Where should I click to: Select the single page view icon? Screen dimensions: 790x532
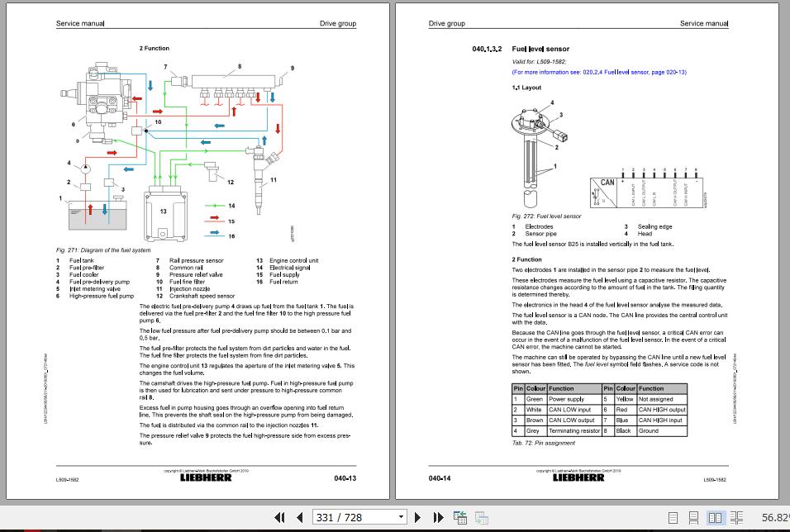click(673, 517)
